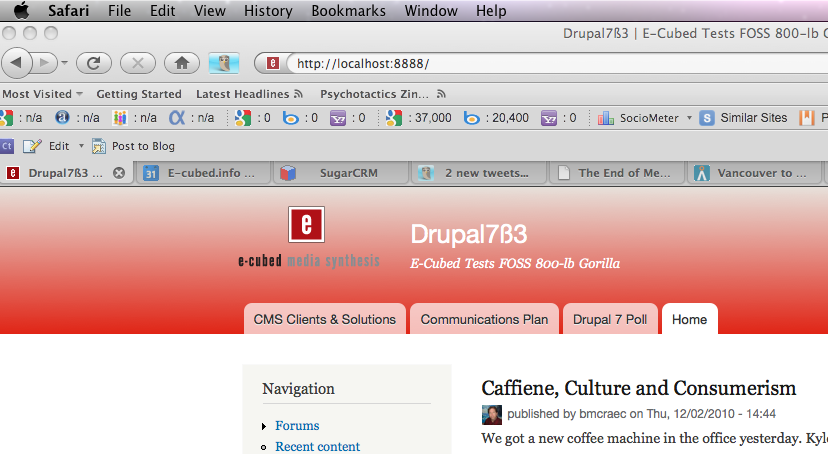Screen dimensions: 828x454
Task: Open the History menu
Action: (268, 11)
